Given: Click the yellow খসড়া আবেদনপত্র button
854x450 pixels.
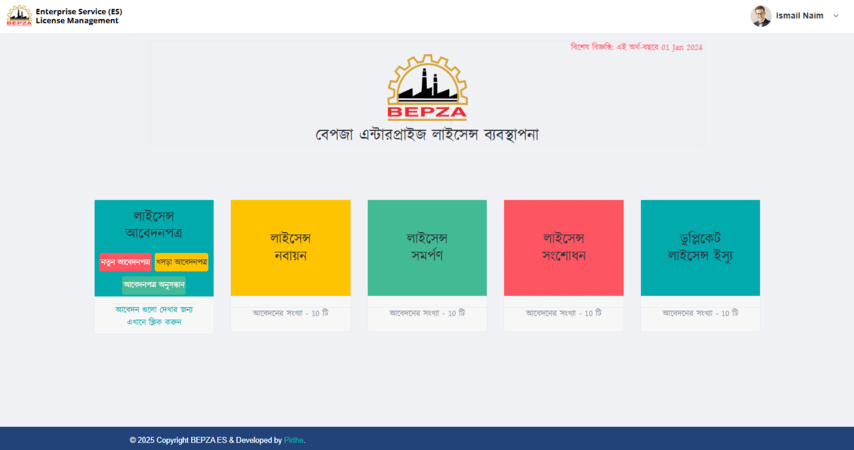Looking at the screenshot, I should pyautogui.click(x=181, y=262).
